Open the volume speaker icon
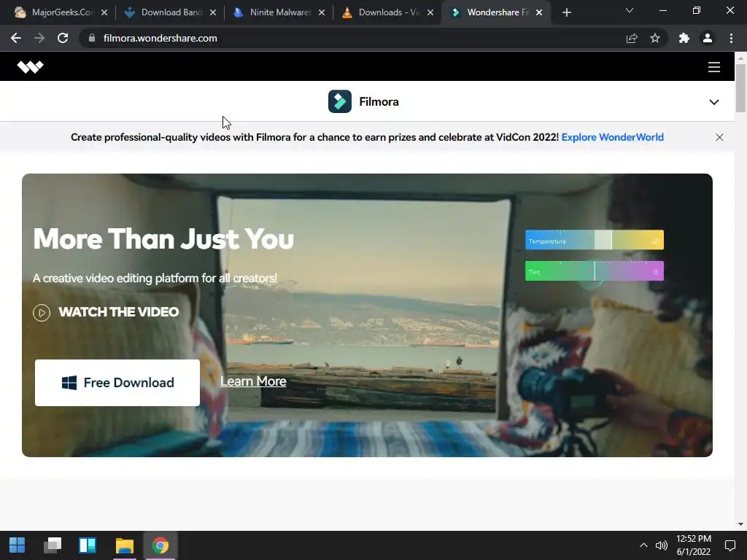747x560 pixels. [x=661, y=545]
